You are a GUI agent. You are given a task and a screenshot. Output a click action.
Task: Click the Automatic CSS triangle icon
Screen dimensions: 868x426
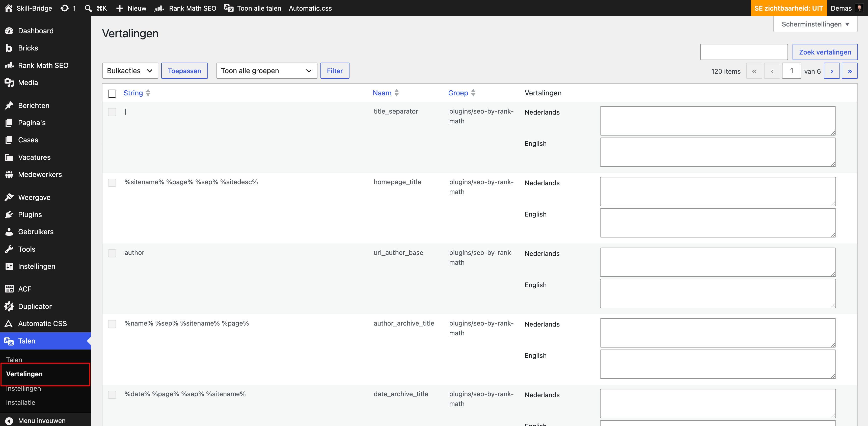click(9, 324)
